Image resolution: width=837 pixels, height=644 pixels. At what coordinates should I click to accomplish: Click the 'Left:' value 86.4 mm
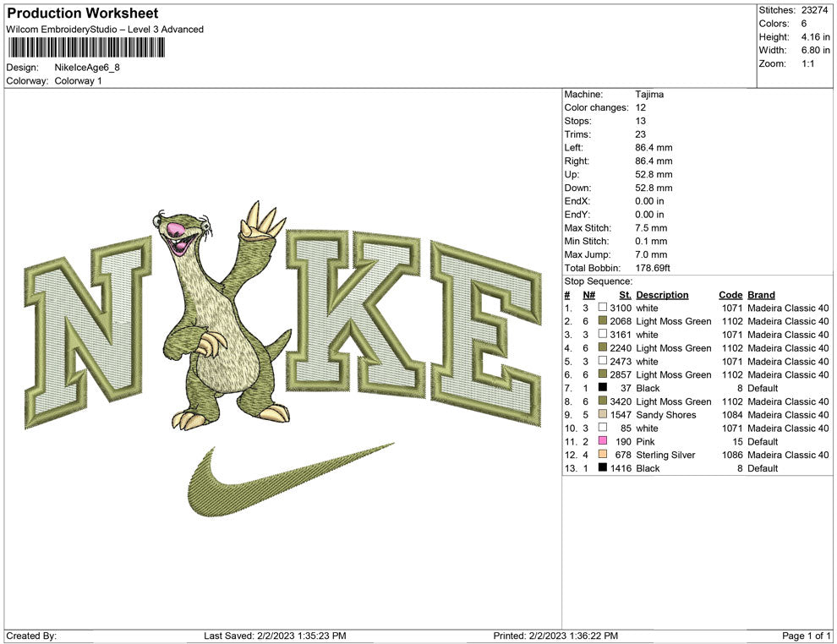point(654,148)
